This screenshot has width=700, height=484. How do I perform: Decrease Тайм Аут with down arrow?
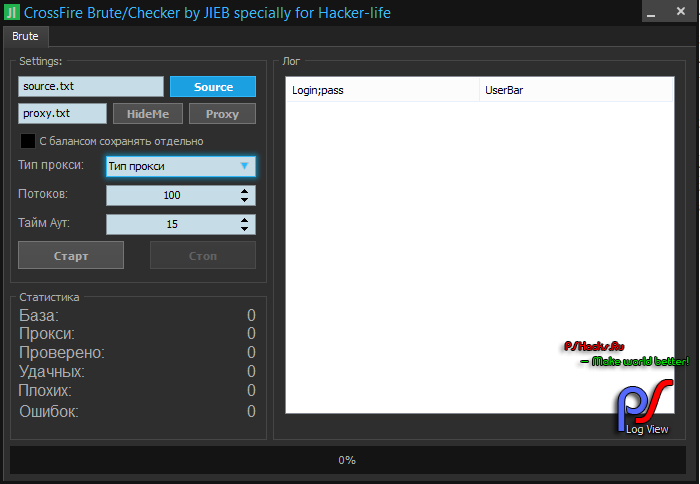point(244,229)
